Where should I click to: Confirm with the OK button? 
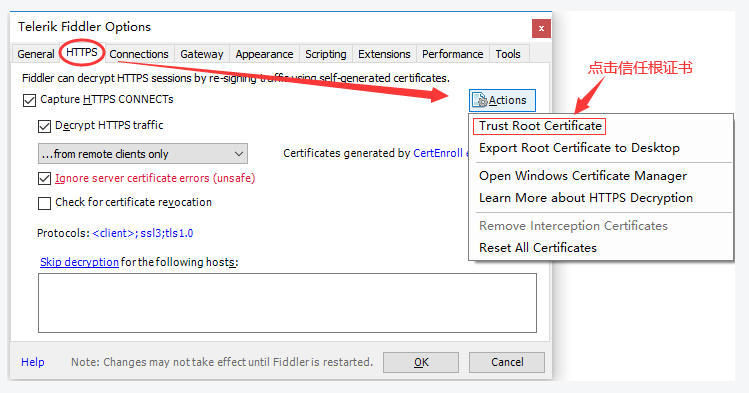pos(421,362)
